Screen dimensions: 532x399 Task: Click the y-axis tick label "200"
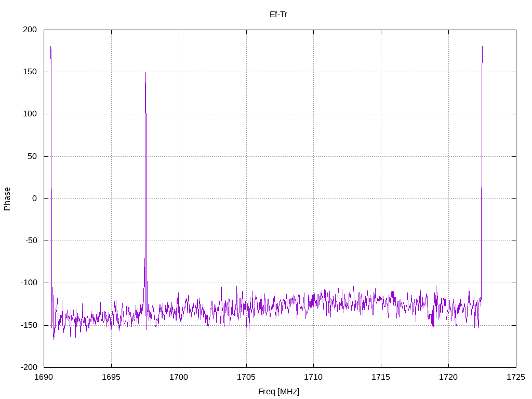coord(30,30)
